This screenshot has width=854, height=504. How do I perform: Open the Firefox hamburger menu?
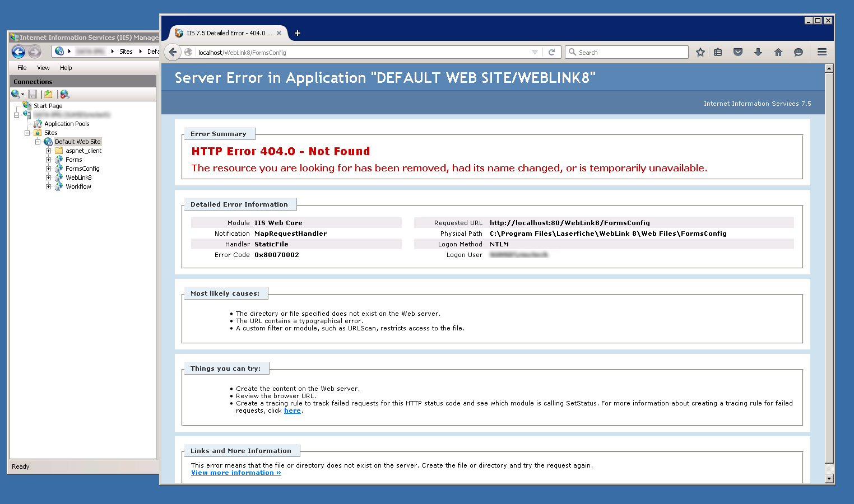pos(822,52)
